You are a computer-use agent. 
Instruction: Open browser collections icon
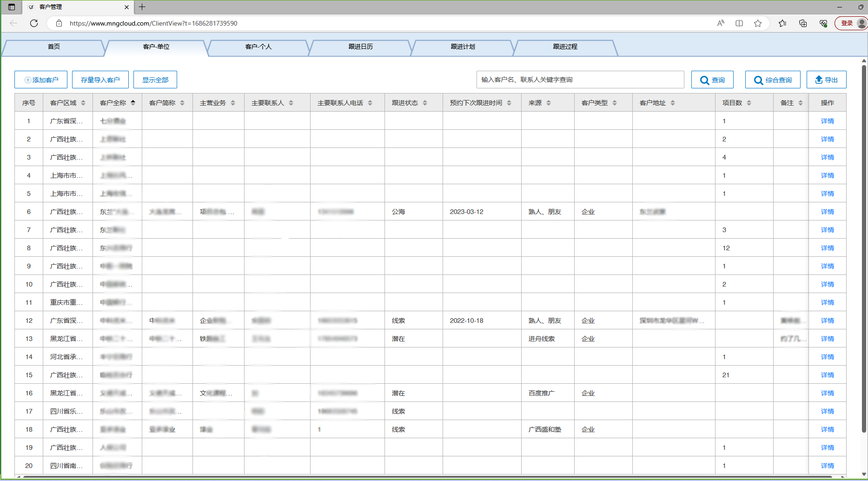803,23
